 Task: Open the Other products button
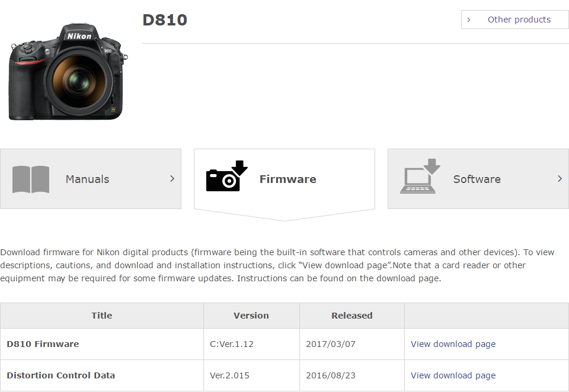point(515,20)
